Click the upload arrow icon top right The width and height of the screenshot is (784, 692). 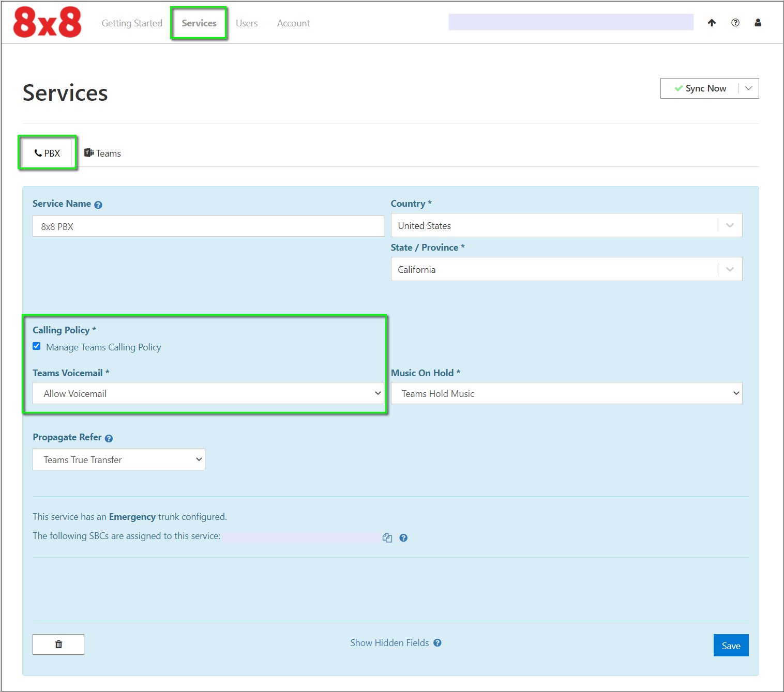pos(712,23)
